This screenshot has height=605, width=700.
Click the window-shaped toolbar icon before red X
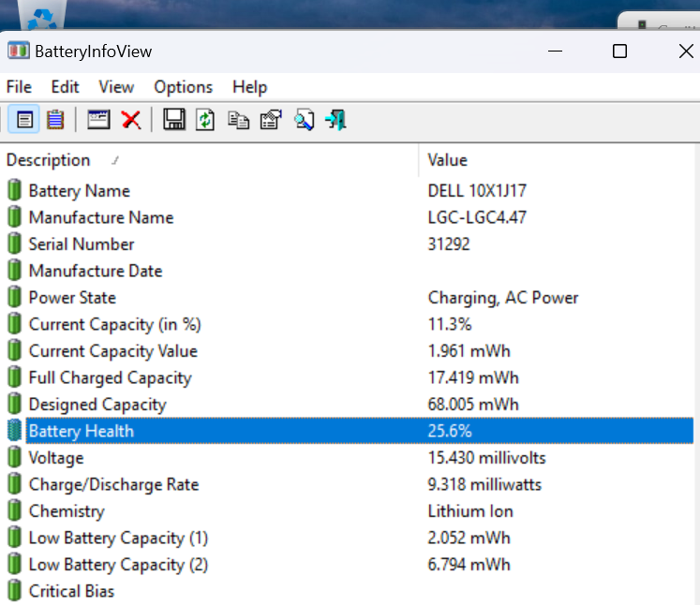98,120
